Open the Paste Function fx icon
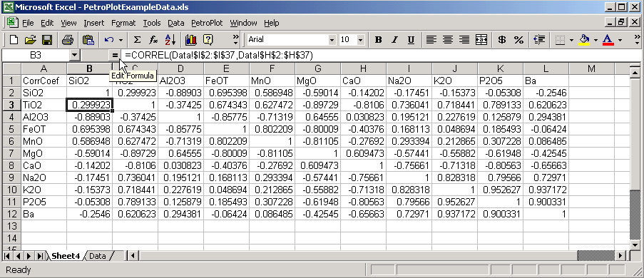This screenshot has height=278, width=644. click(153, 40)
